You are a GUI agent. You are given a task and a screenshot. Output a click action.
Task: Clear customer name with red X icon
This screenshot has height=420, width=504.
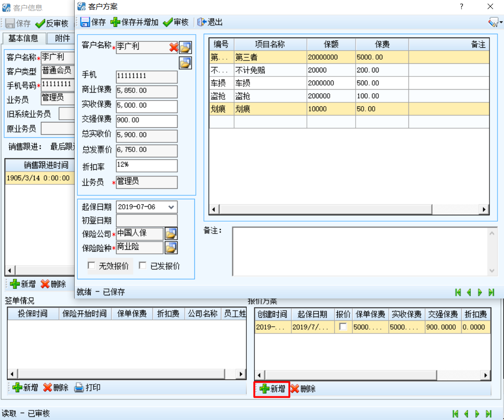[x=173, y=48]
